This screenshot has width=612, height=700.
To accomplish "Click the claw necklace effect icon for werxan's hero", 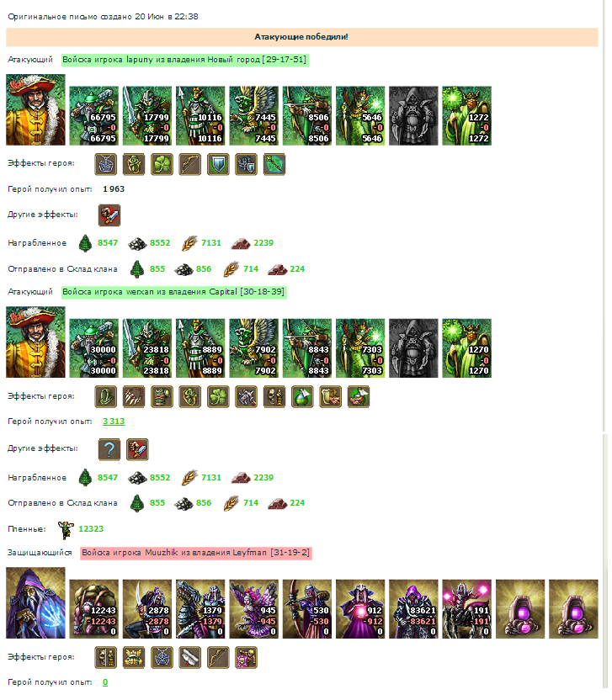I will (x=134, y=396).
